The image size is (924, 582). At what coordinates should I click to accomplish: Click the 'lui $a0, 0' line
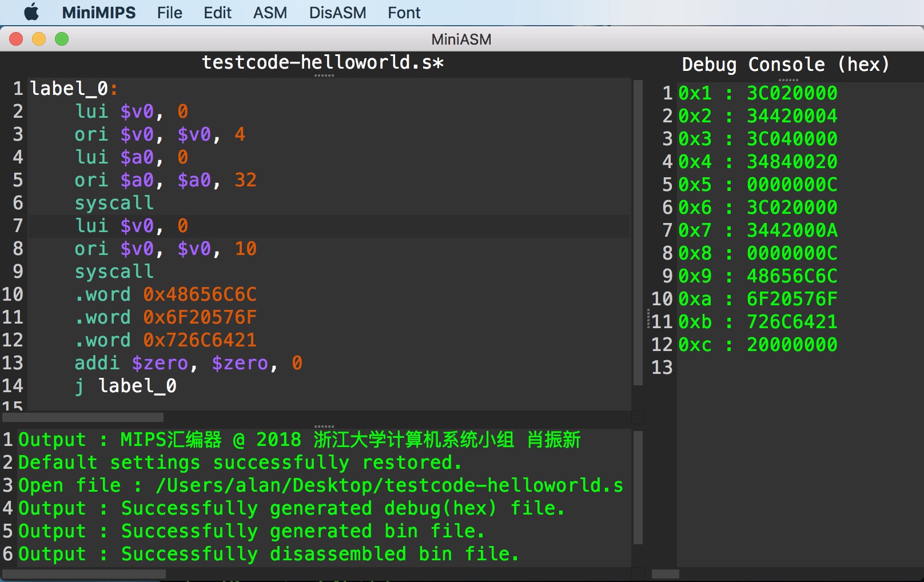[x=132, y=157]
